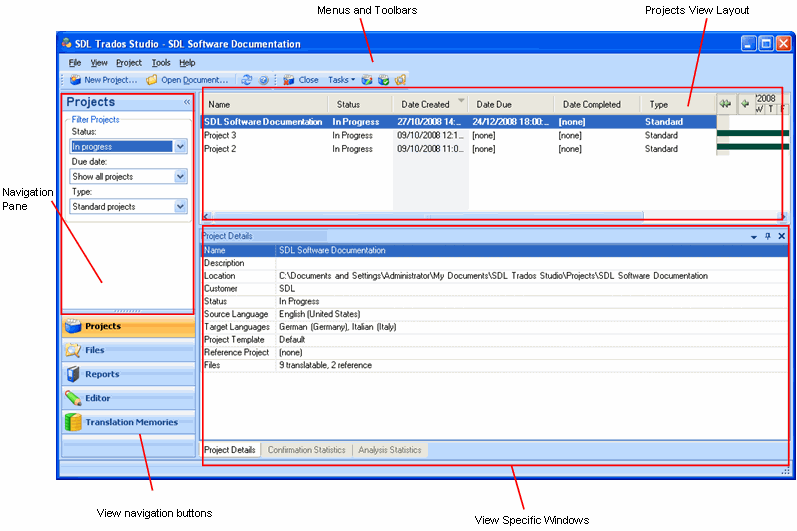This screenshot has height=531, width=797.
Task: Click the Projects view box icon
Action: pos(73,326)
